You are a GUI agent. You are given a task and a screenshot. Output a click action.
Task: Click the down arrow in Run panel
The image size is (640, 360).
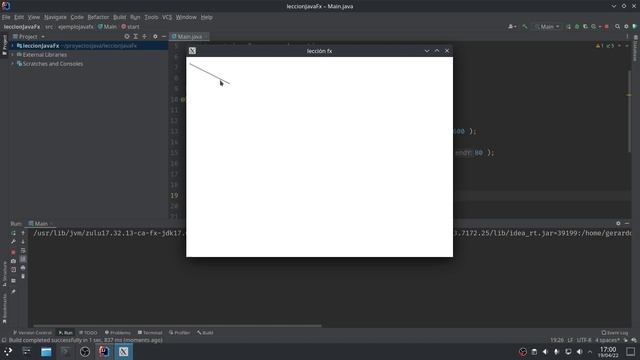(23, 242)
